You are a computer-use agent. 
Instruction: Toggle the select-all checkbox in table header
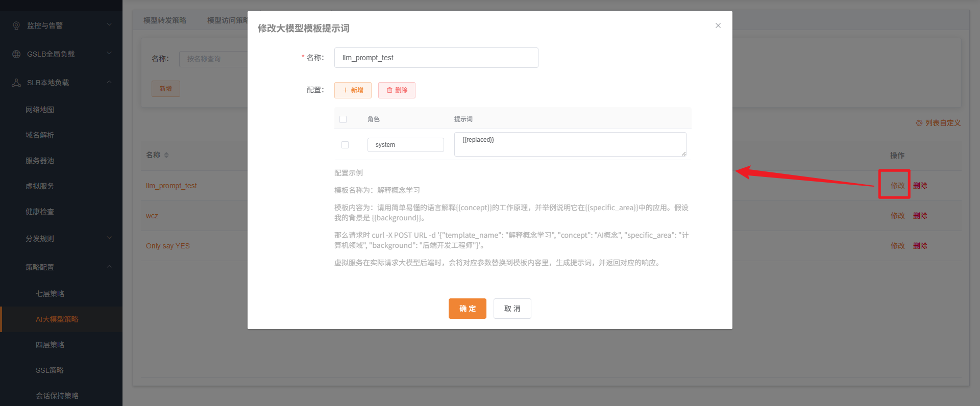343,119
